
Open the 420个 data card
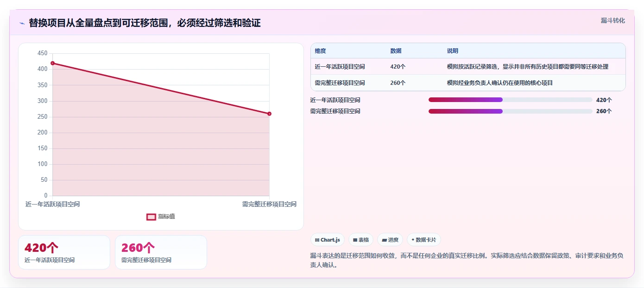64,252
